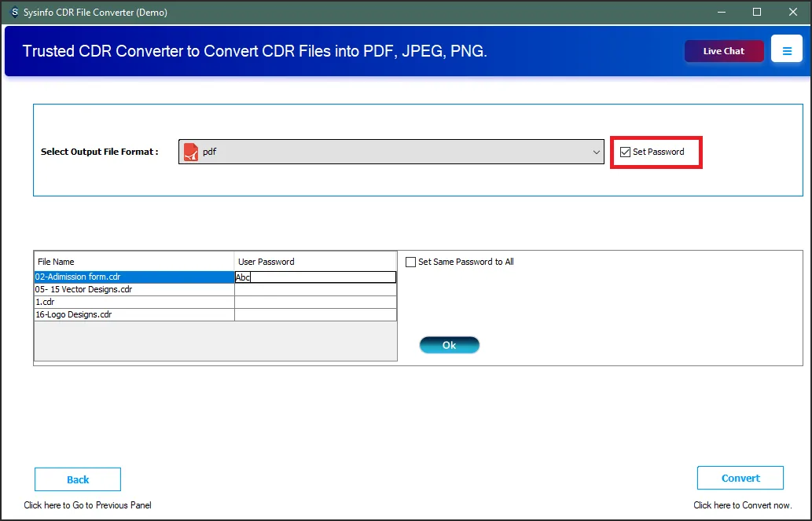Image resolution: width=812 pixels, height=521 pixels.
Task: Start conversion with the Convert button
Action: pyautogui.click(x=740, y=478)
